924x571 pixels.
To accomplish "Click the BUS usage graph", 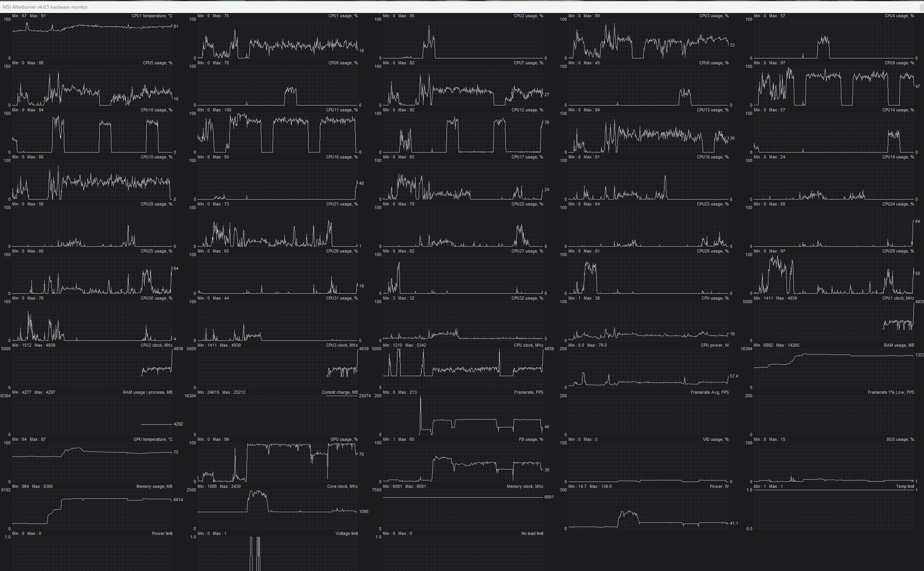I will (x=833, y=462).
